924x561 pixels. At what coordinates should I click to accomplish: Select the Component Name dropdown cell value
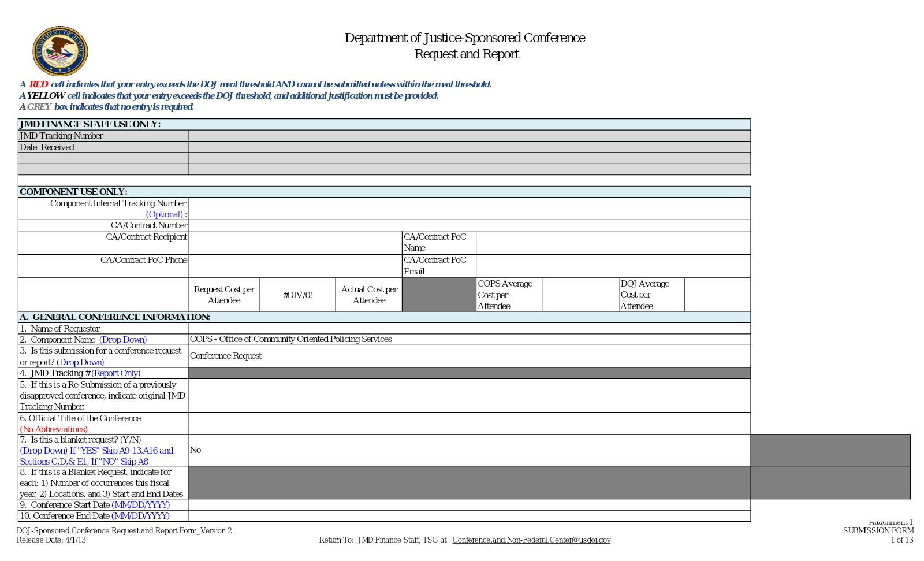(469, 339)
